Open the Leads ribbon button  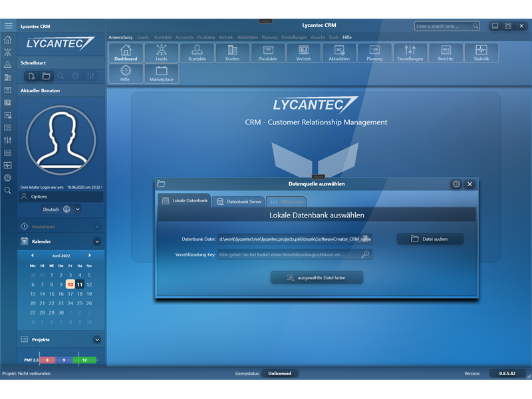tap(162, 53)
